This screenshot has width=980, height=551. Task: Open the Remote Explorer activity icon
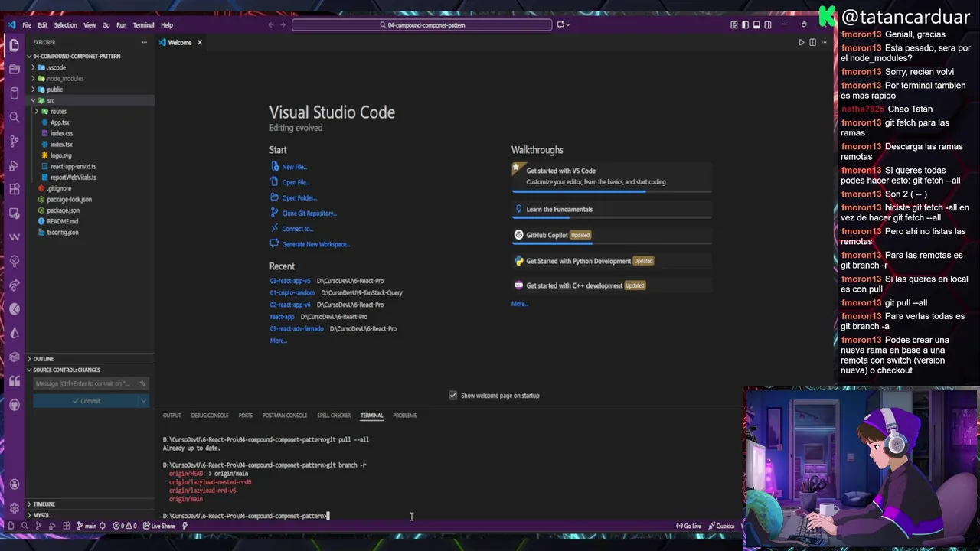pos(14,214)
